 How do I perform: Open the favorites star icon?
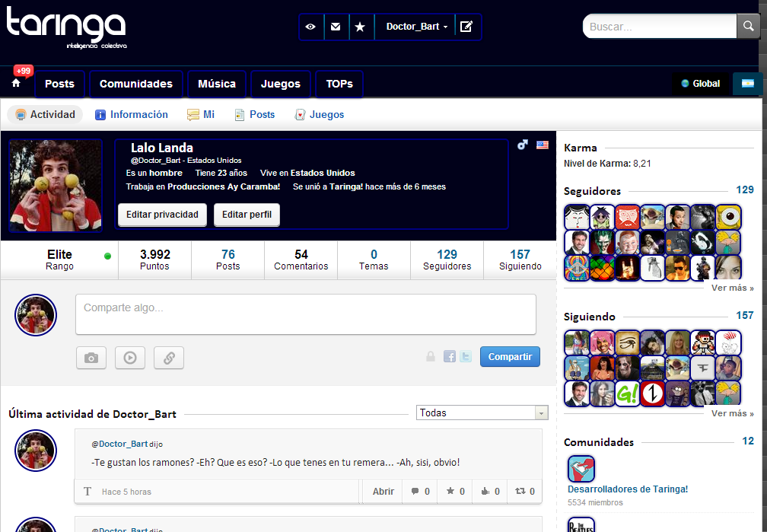pos(360,27)
